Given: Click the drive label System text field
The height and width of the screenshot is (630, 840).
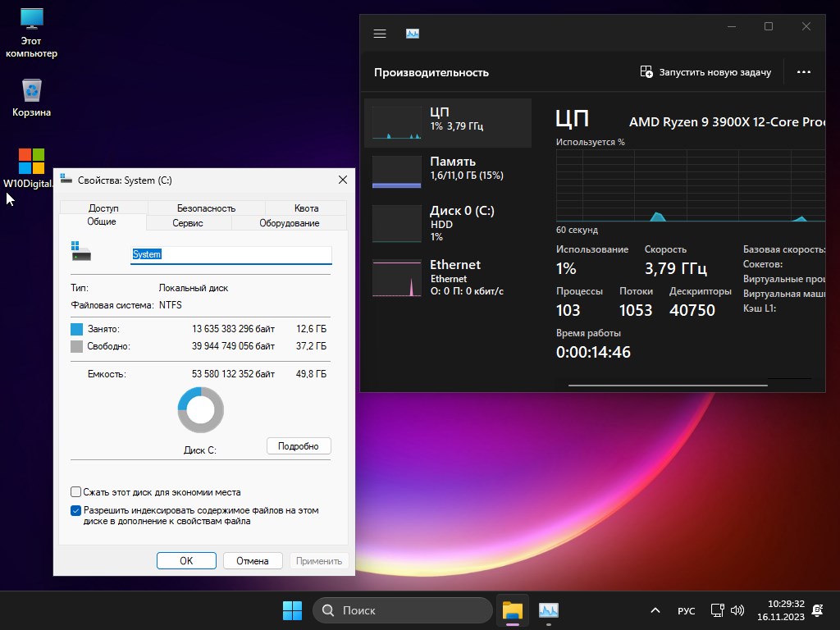Looking at the screenshot, I should pyautogui.click(x=231, y=254).
